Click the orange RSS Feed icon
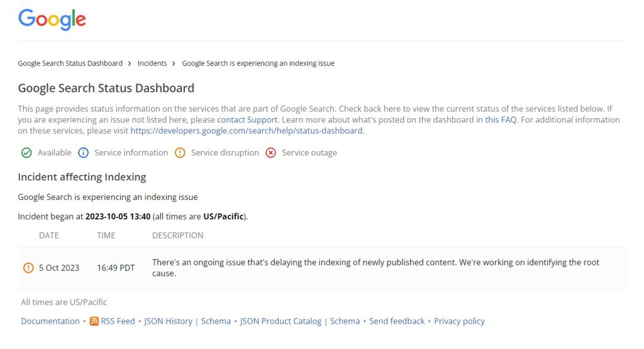Image resolution: width=644 pixels, height=349 pixels. (x=94, y=321)
